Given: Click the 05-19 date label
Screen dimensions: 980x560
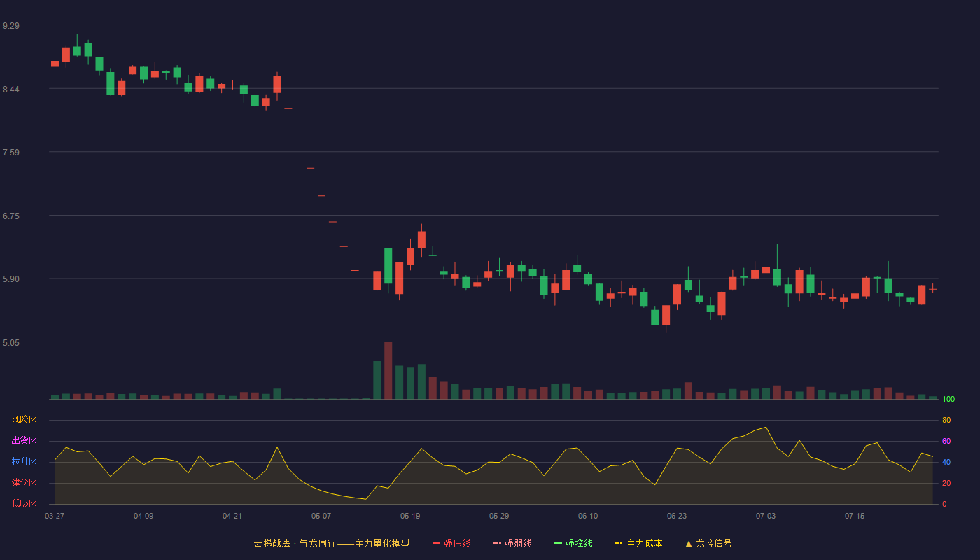Looking at the screenshot, I should point(410,516).
